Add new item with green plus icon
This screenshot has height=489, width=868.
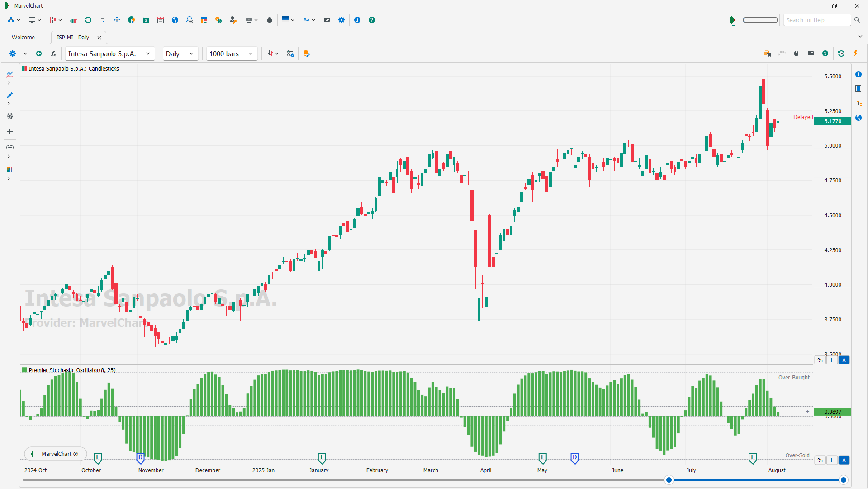(x=39, y=53)
